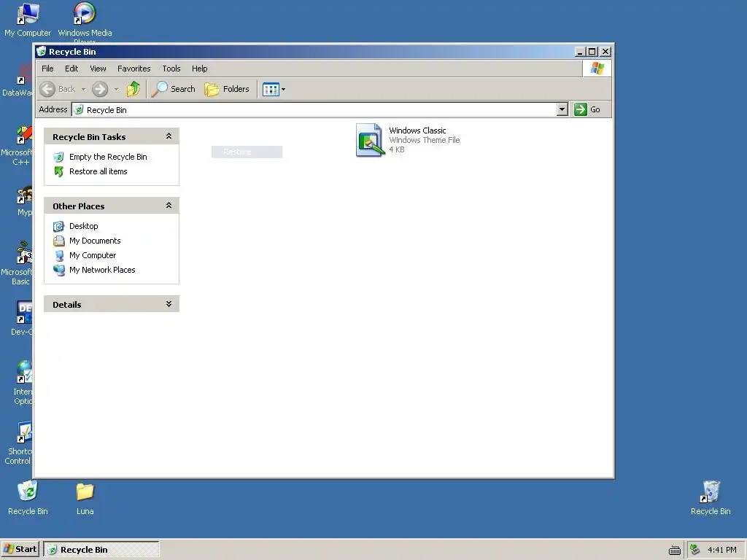
Task: Click the Recycle Bin taskbar button
Action: point(101,549)
